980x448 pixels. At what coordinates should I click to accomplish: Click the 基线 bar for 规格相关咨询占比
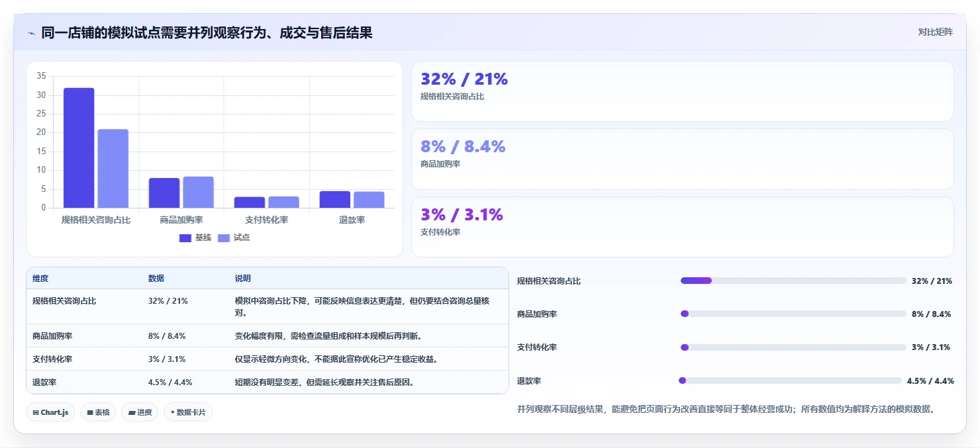click(79, 148)
